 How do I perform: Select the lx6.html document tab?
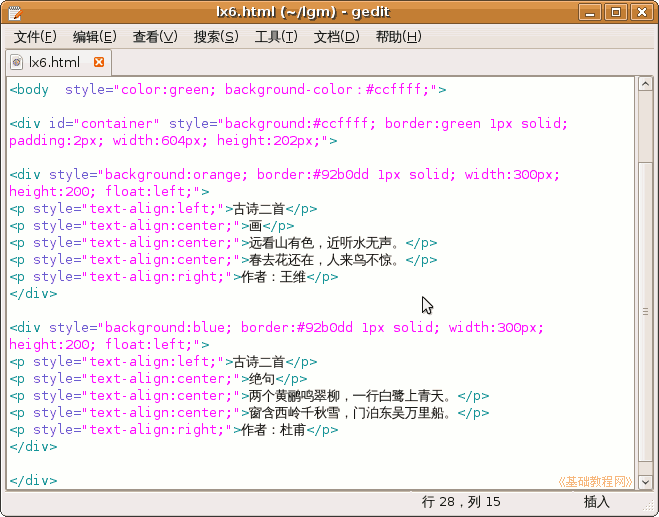(x=54, y=62)
